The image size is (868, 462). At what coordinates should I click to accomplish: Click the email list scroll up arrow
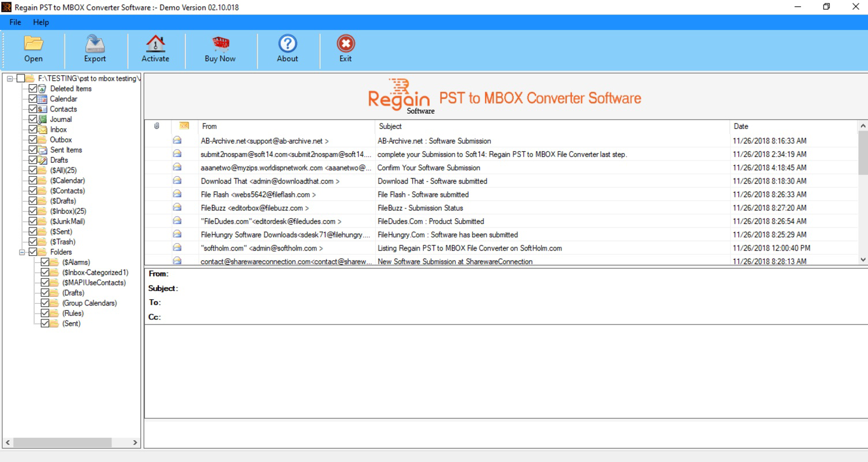point(863,126)
